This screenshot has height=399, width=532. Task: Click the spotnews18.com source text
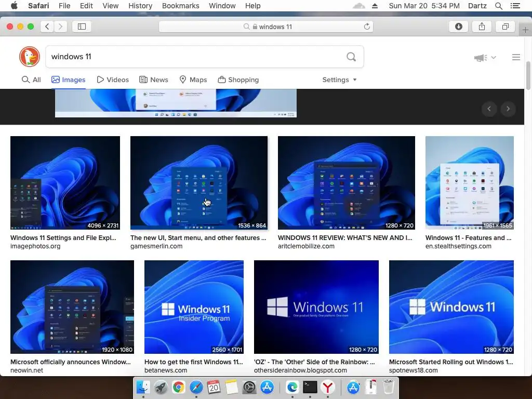413,370
